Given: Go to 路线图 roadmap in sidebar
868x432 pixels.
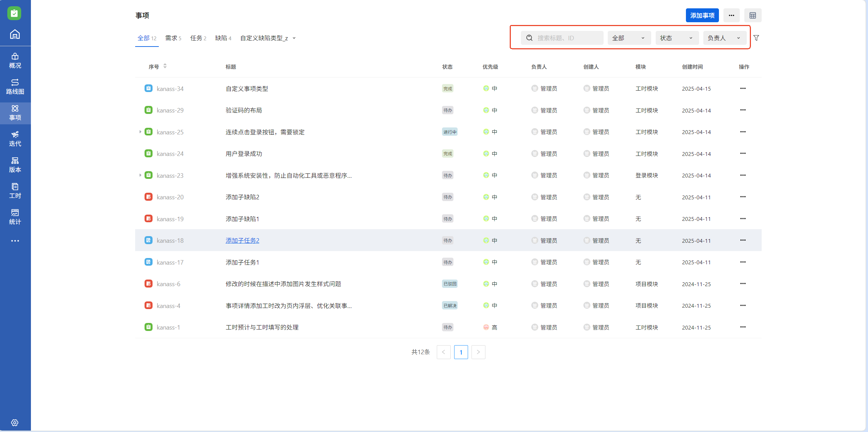Looking at the screenshot, I should [15, 87].
